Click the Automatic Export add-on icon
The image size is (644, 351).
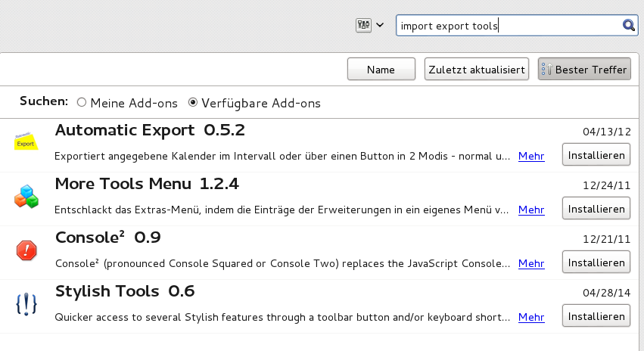[26, 141]
